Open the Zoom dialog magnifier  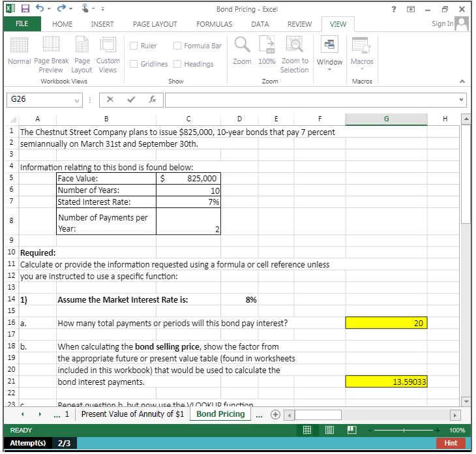coord(242,50)
